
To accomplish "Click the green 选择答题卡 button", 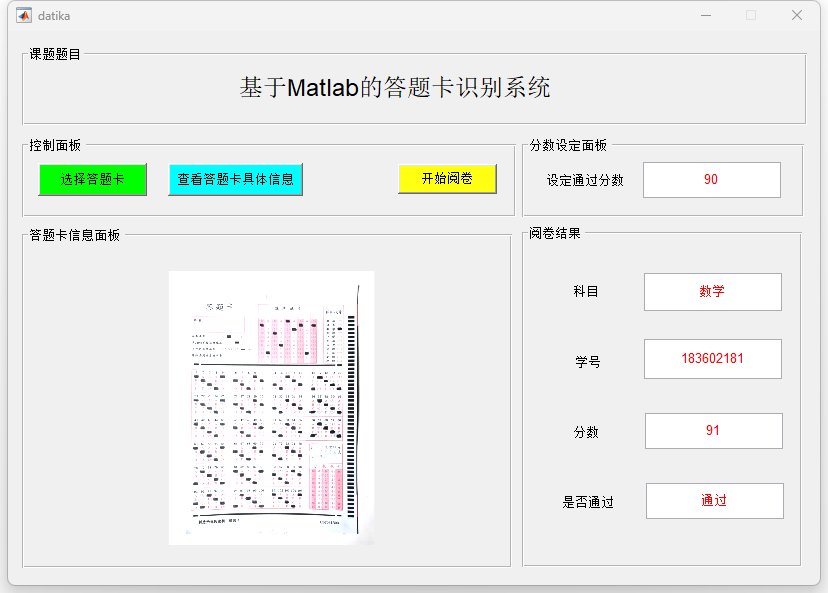I will coord(92,180).
